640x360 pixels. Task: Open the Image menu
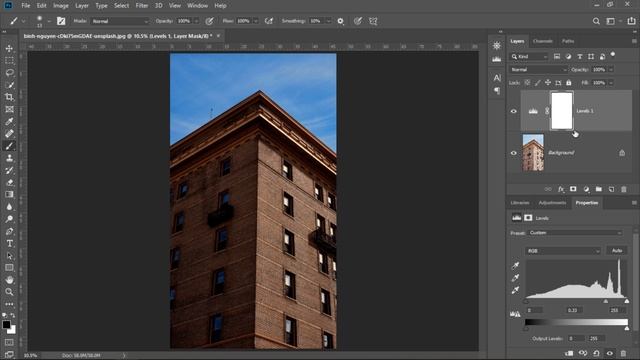(x=61, y=6)
